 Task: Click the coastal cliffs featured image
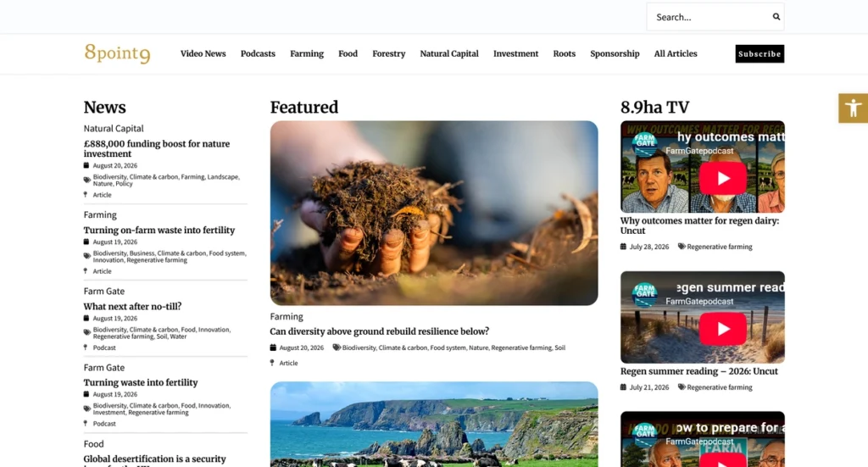click(434, 425)
